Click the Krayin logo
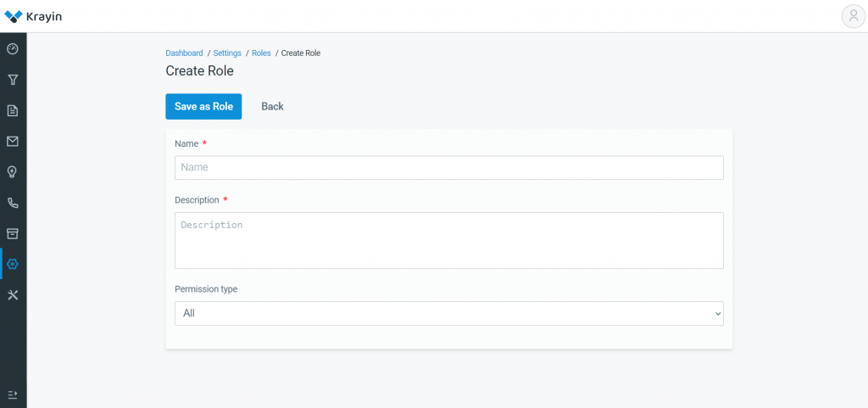 click(33, 17)
